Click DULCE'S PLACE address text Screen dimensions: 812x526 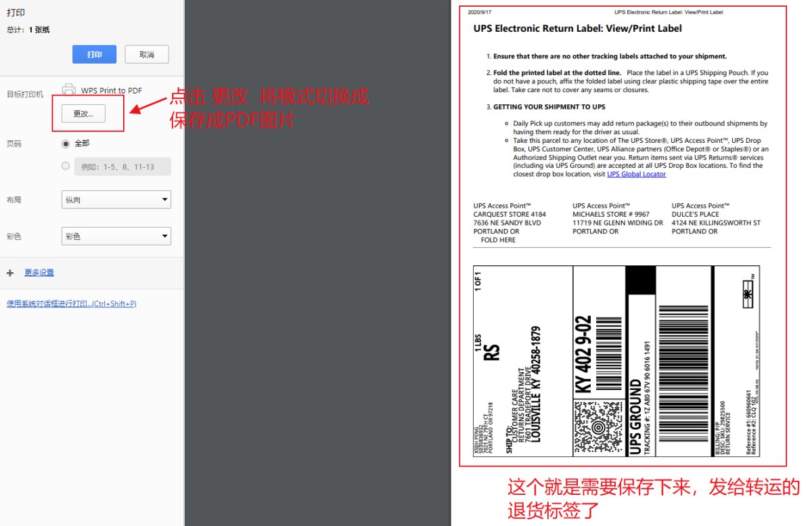pyautogui.click(x=695, y=214)
